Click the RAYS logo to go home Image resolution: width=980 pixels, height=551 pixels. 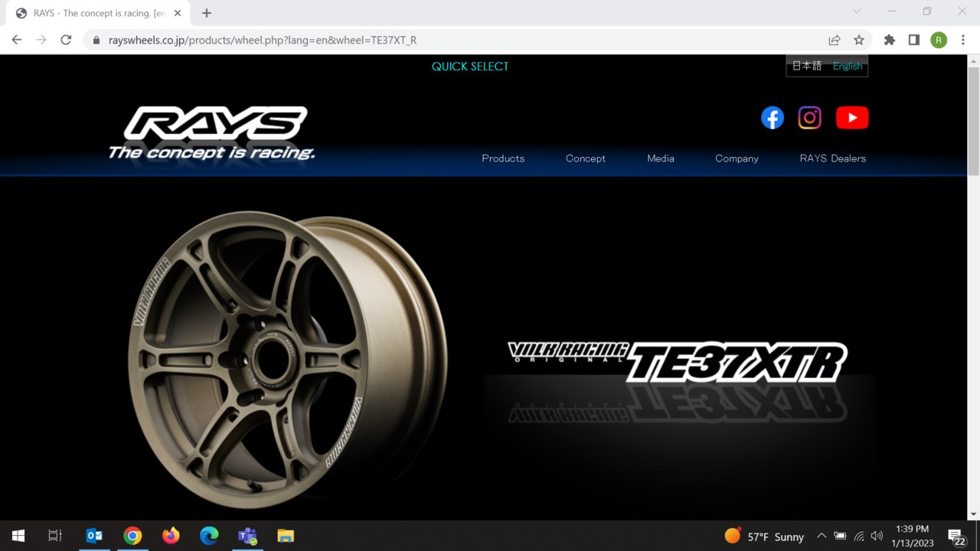click(x=212, y=132)
